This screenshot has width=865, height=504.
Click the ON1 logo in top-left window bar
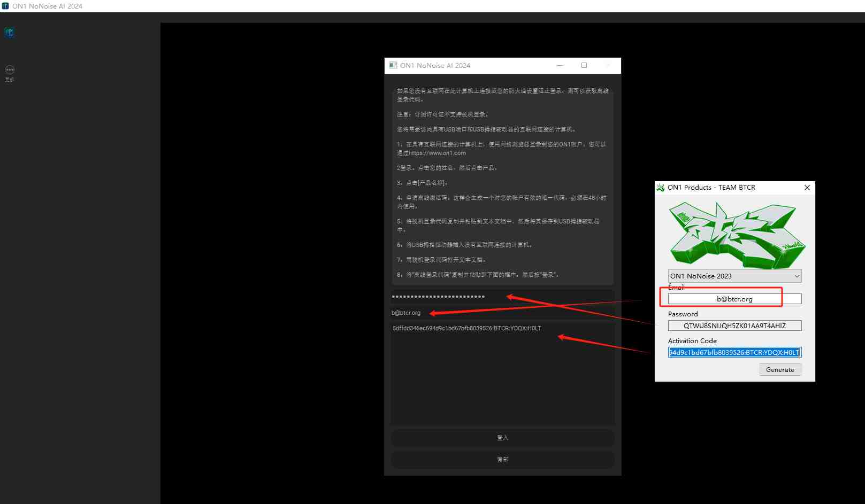[x=5, y=6]
